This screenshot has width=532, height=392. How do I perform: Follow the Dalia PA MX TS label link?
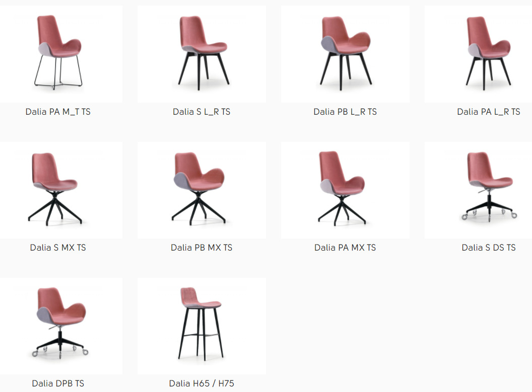point(345,248)
